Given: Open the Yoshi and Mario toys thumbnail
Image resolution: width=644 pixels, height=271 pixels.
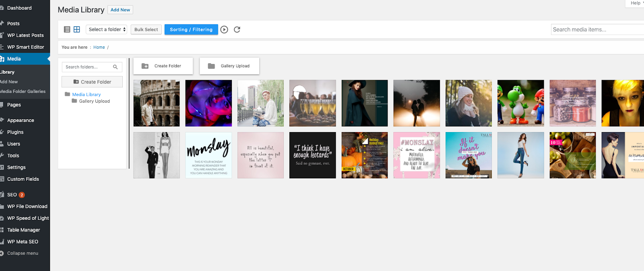Looking at the screenshot, I should (x=521, y=103).
